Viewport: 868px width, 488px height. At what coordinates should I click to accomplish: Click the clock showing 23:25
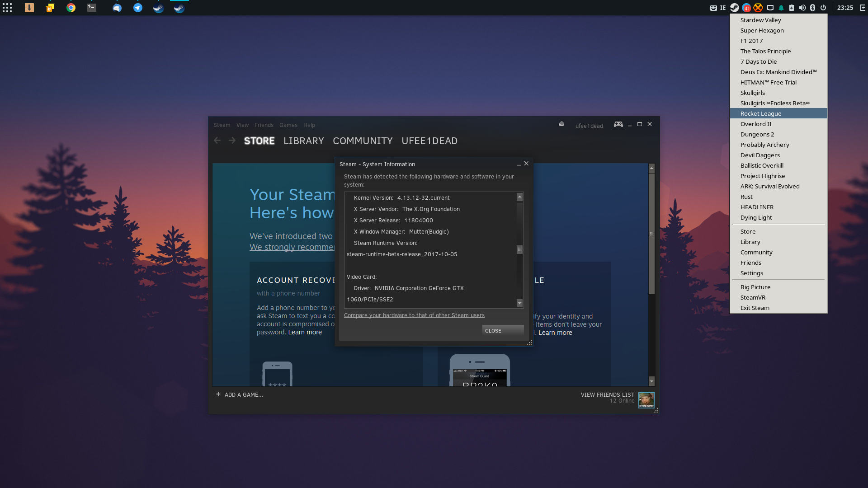[x=845, y=8]
